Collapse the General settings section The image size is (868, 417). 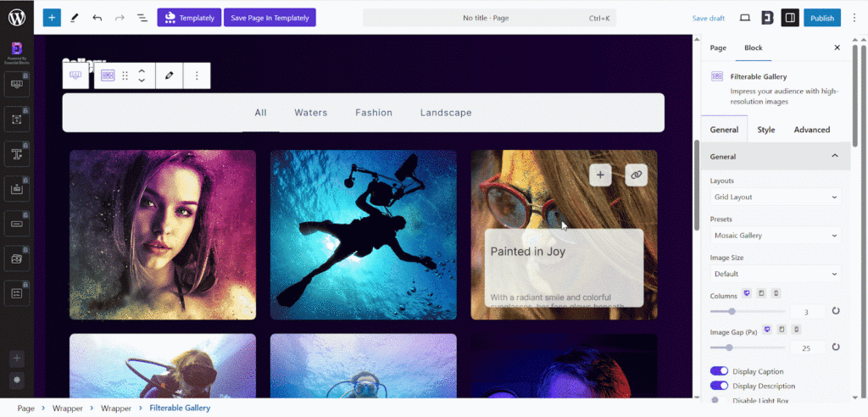[x=776, y=156]
